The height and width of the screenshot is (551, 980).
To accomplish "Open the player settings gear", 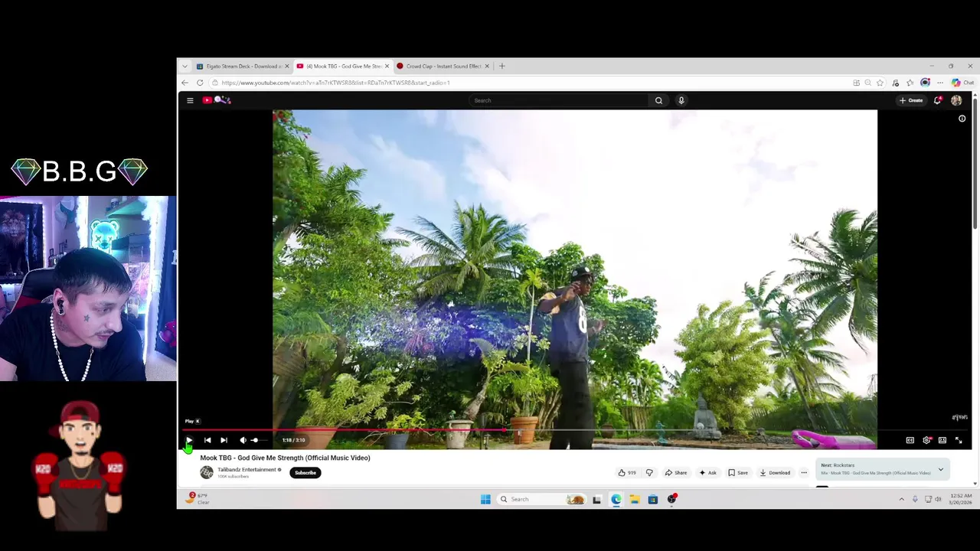I will click(x=926, y=440).
